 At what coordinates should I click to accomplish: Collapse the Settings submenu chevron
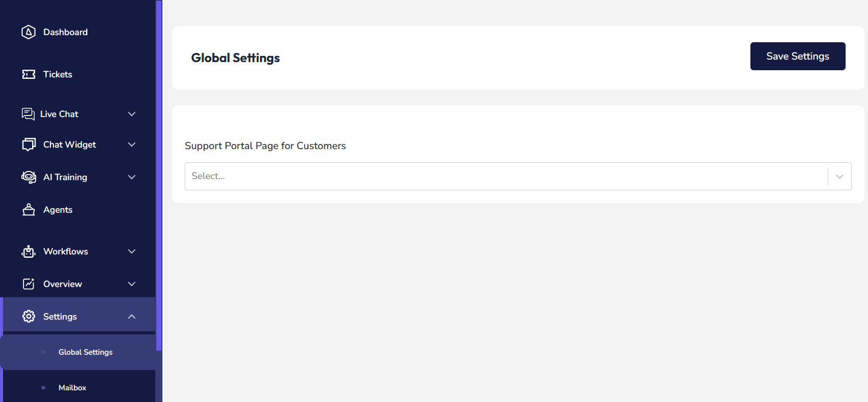click(132, 317)
